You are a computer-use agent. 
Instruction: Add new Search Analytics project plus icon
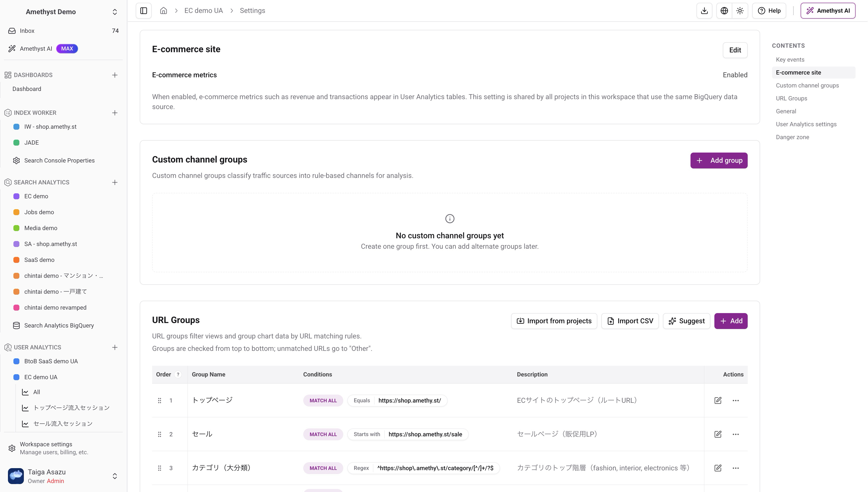tap(115, 182)
